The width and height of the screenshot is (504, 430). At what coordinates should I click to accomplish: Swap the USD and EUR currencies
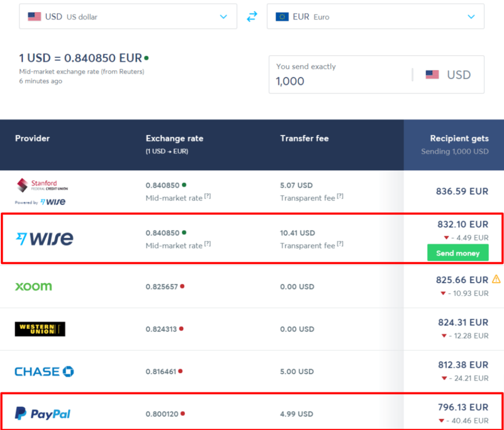point(252,16)
